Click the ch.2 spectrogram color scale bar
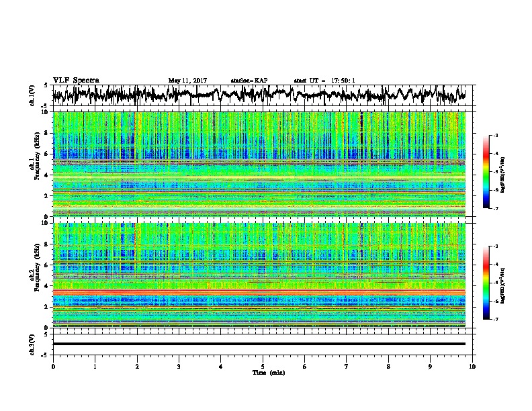 pyautogui.click(x=486, y=283)
